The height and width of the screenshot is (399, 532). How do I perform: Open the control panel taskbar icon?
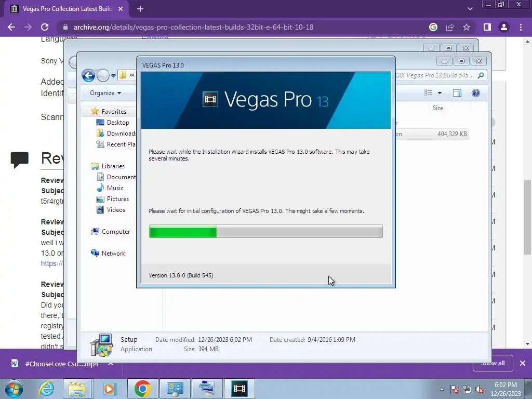[175, 389]
